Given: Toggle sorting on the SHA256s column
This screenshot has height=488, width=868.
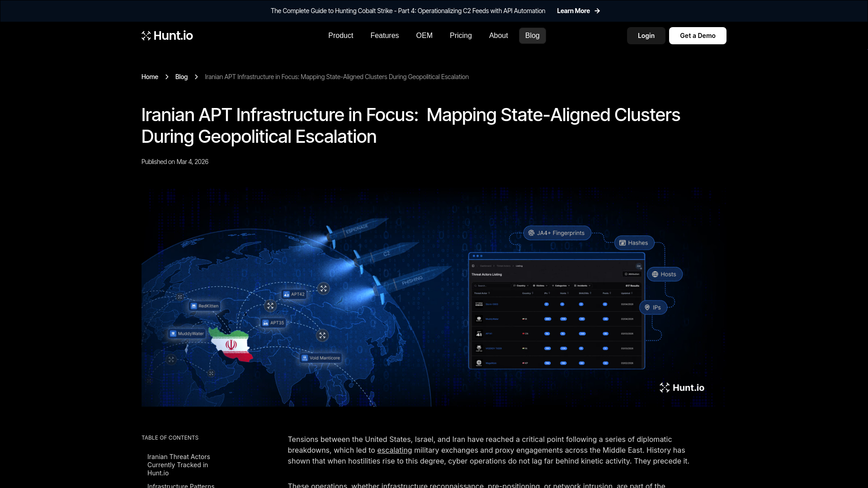Looking at the screenshot, I should tap(591, 293).
